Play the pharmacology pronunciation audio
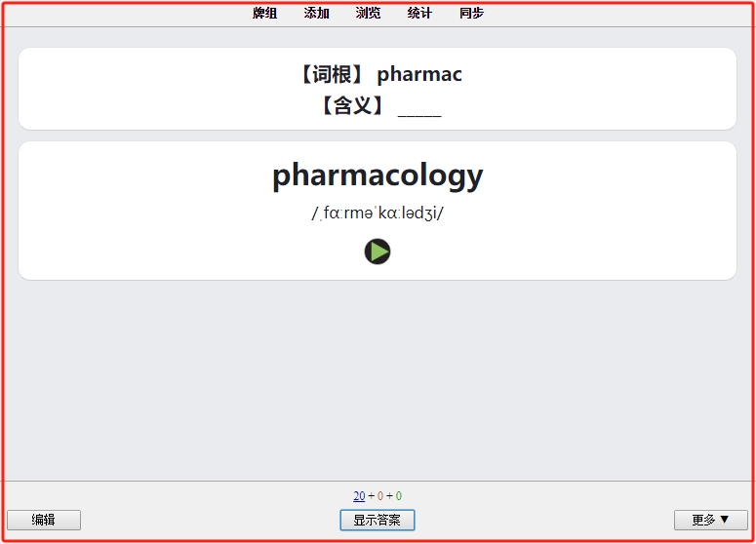 click(378, 252)
